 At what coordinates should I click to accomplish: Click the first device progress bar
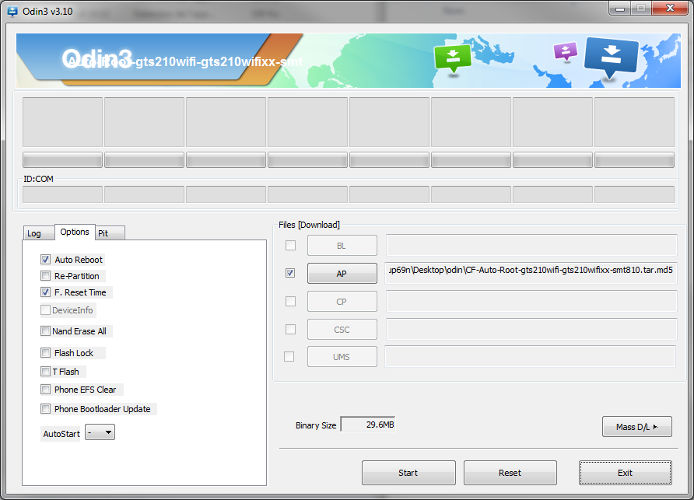(x=62, y=160)
